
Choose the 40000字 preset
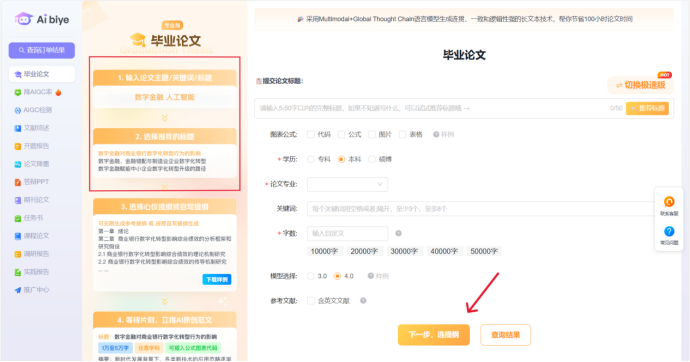click(x=444, y=251)
